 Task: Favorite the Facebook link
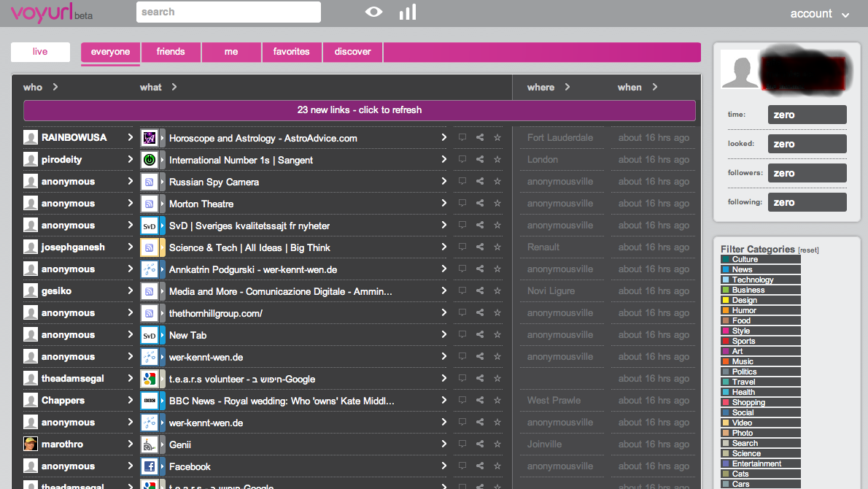pos(497,466)
